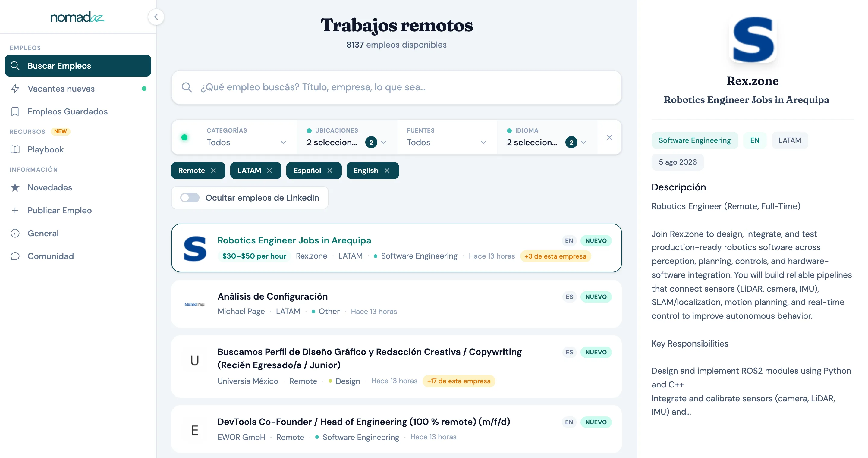Click the Playbook book icon
Image resolution: width=868 pixels, height=458 pixels.
tap(15, 149)
